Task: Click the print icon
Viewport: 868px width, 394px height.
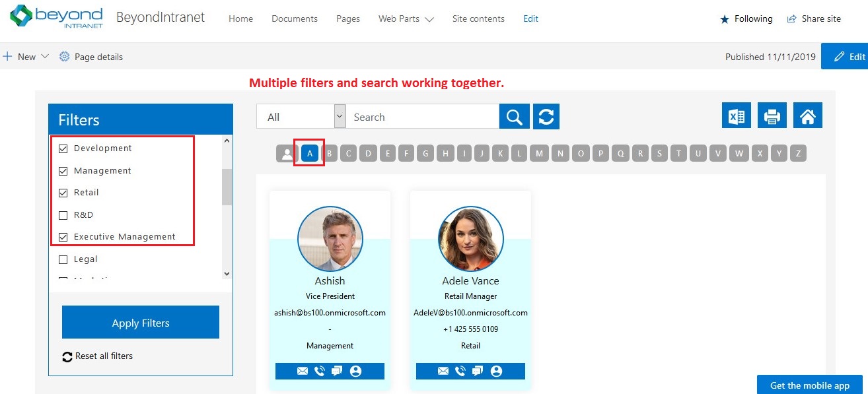Action: click(x=772, y=114)
